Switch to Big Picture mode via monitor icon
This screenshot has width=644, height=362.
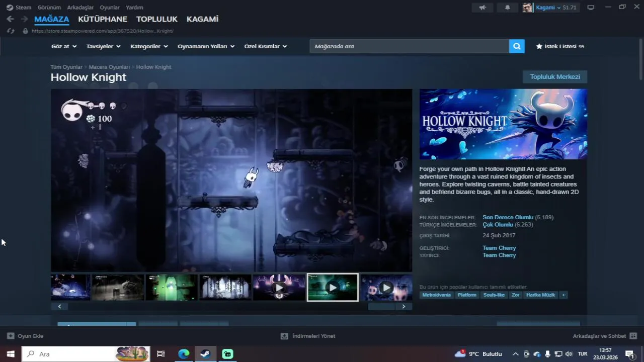591,8
